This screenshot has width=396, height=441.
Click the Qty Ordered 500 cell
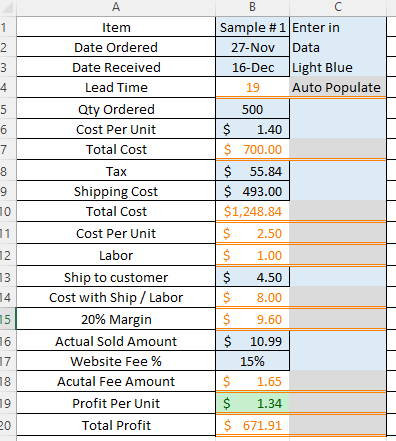pyautogui.click(x=252, y=109)
